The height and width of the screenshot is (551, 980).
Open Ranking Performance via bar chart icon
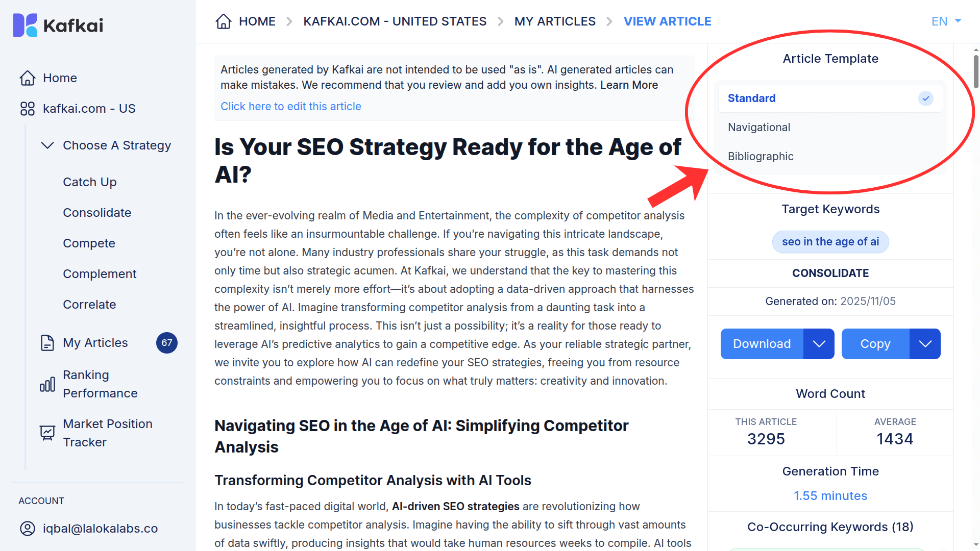pos(46,384)
